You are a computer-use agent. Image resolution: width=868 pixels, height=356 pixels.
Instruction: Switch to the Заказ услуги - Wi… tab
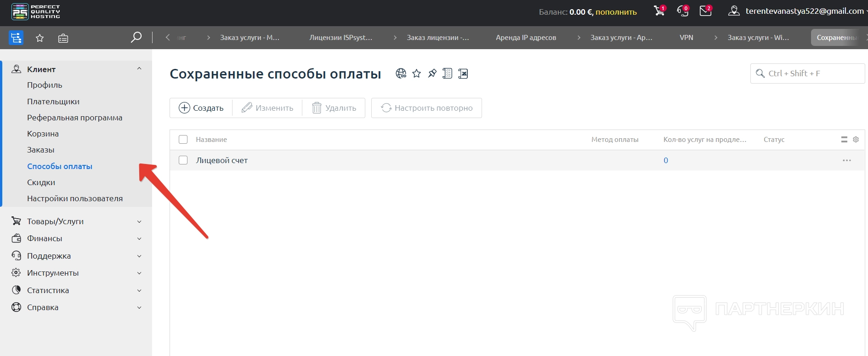coord(758,38)
